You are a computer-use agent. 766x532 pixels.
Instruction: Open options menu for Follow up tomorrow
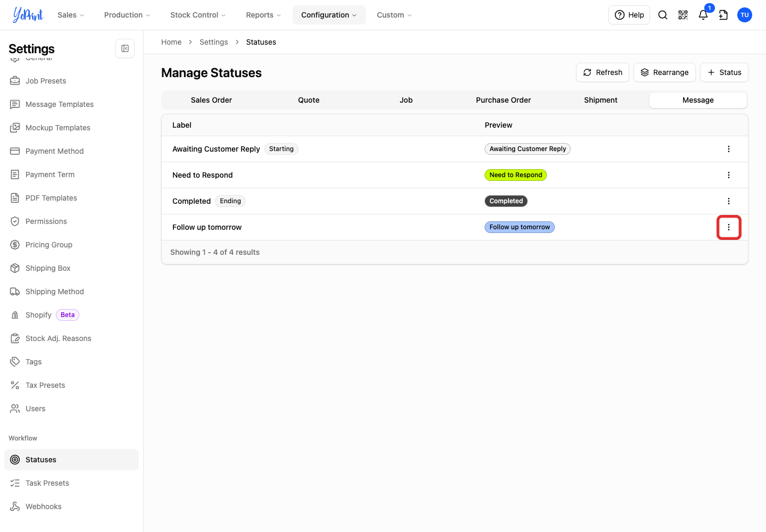click(729, 227)
